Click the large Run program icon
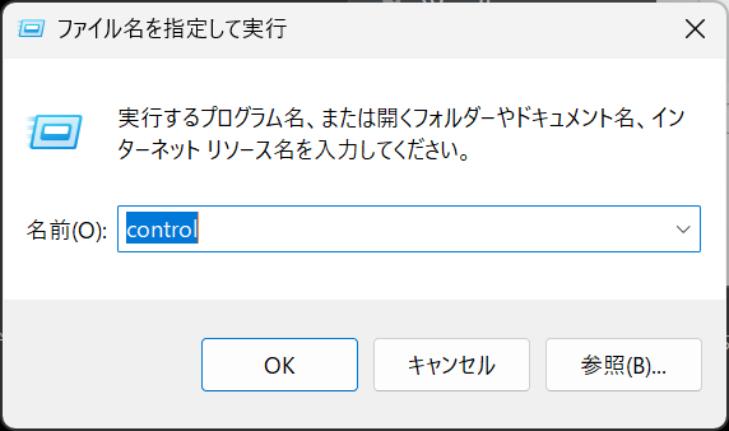 click(55, 132)
